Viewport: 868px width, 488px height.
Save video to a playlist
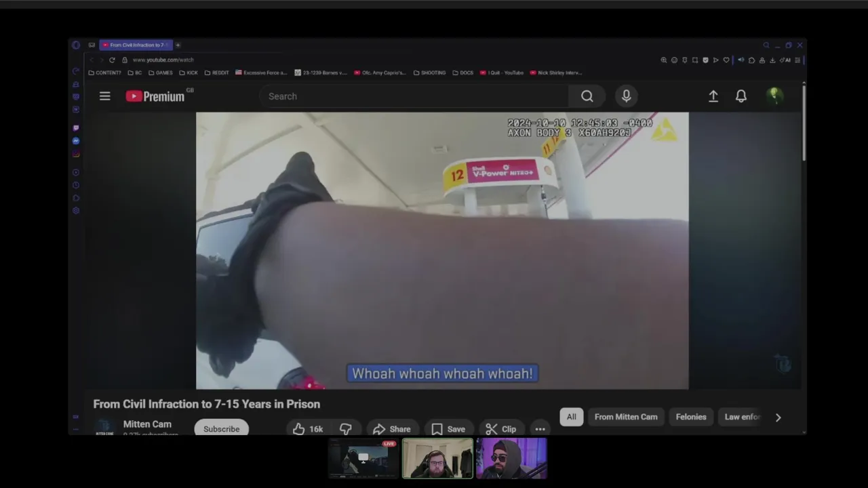click(448, 429)
